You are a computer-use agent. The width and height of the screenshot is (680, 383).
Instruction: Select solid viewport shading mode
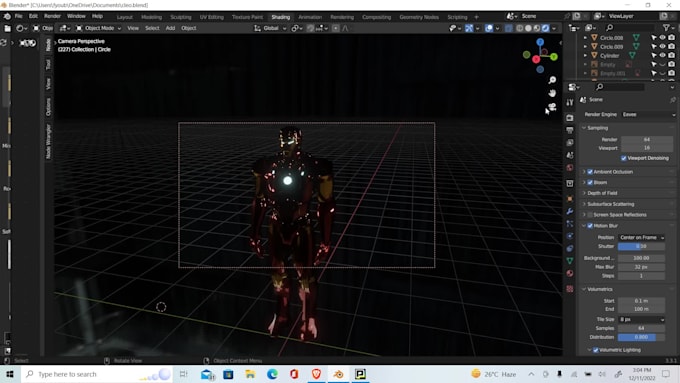(x=528, y=28)
